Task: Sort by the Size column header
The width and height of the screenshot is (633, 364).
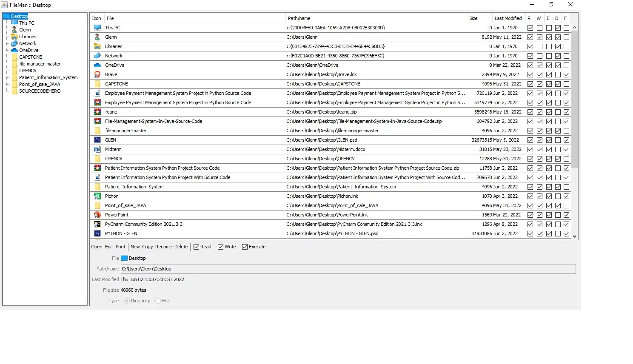Action: tap(473, 18)
